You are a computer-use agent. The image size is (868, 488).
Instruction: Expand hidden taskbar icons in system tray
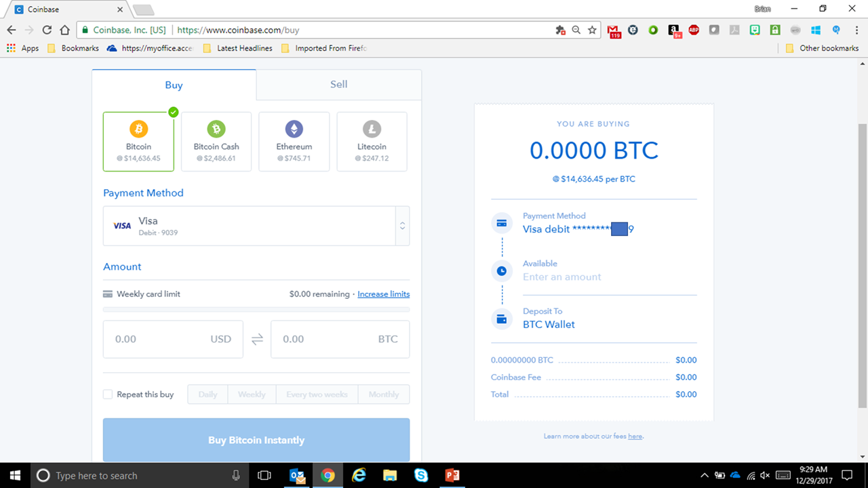coord(705,475)
